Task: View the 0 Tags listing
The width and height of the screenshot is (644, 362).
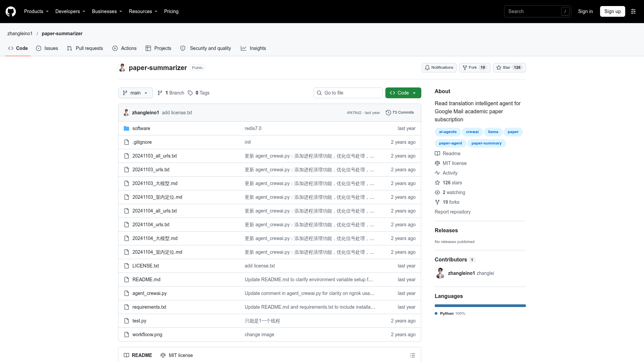Action: pyautogui.click(x=199, y=93)
